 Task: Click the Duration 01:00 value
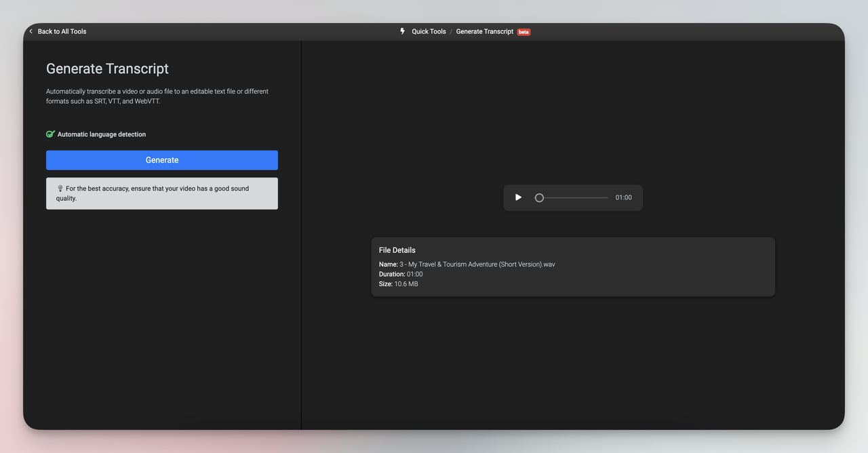pyautogui.click(x=414, y=274)
